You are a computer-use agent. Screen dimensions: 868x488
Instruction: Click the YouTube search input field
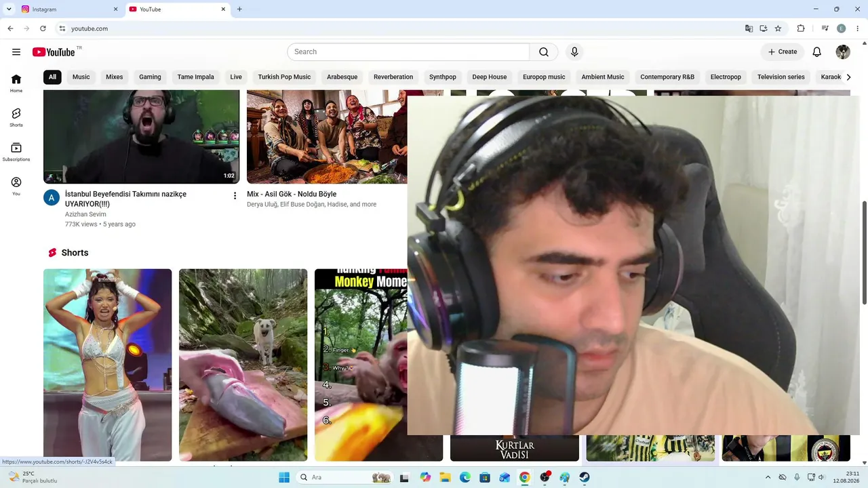coord(408,52)
